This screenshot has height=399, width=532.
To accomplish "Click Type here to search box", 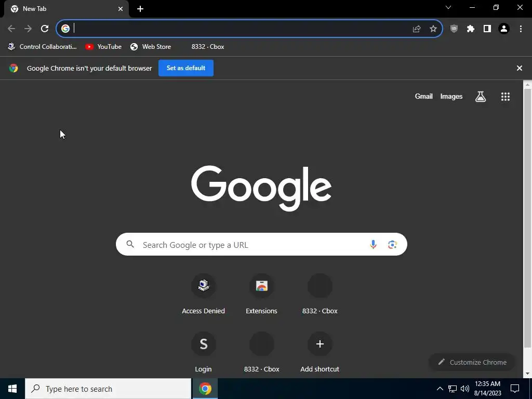I will pos(108,389).
